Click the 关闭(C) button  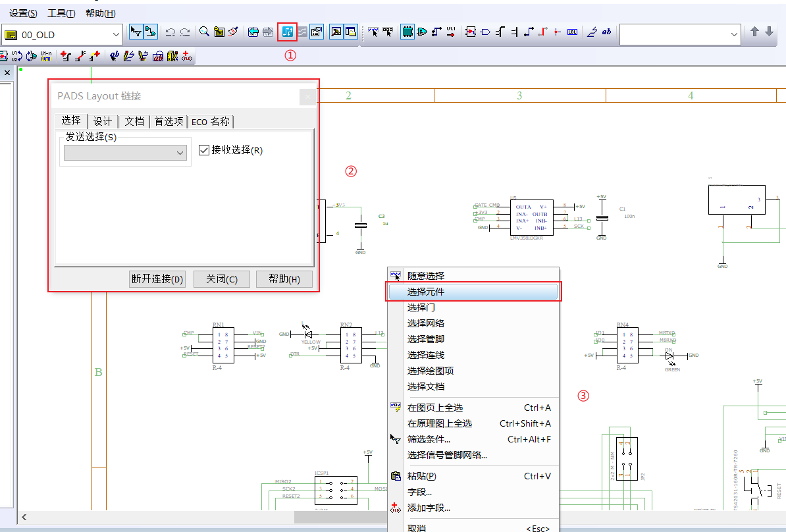point(222,279)
